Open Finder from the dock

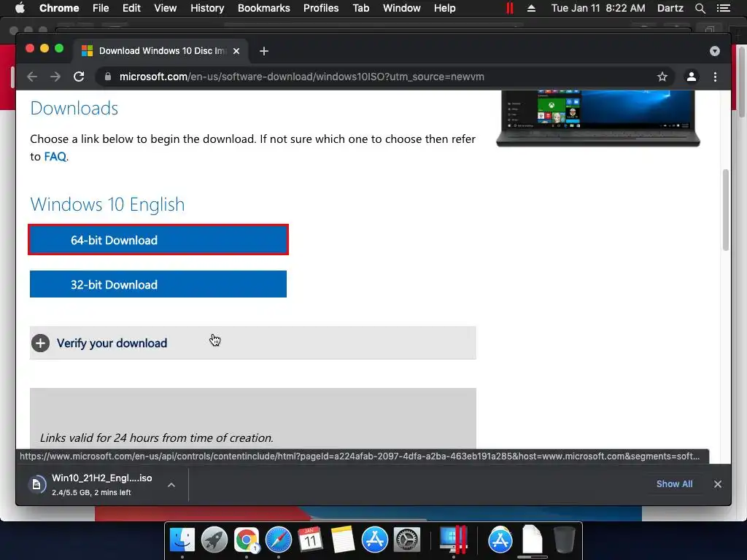(x=182, y=540)
